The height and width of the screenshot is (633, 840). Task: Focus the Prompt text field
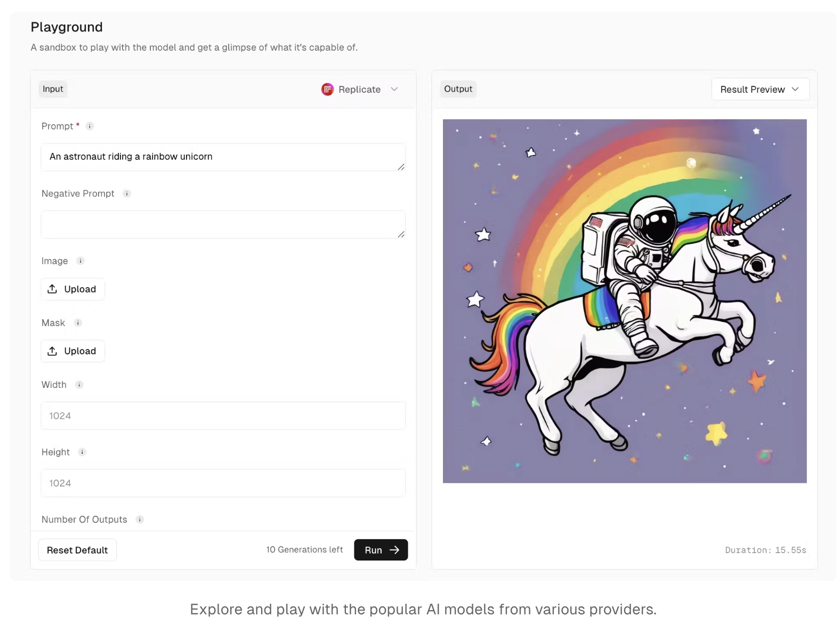click(x=223, y=157)
